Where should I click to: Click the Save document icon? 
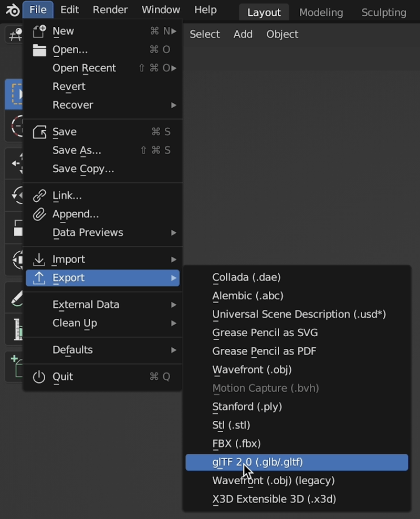(39, 132)
